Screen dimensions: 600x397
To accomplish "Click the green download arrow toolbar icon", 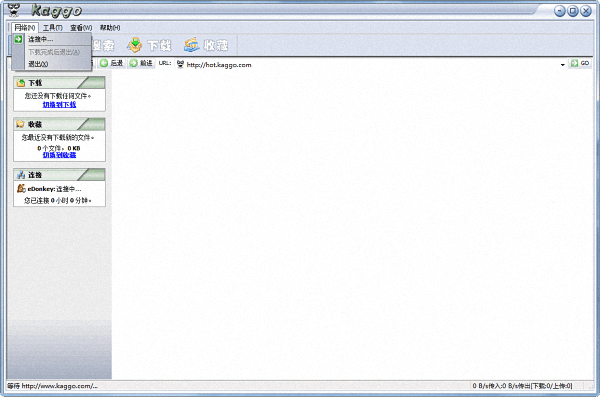I will 135,45.
